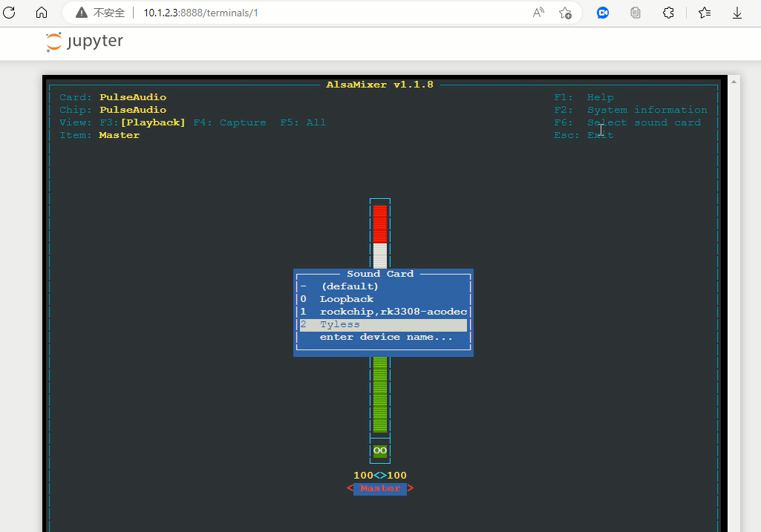
Task: Open the favorites list star icon
Action: tap(705, 13)
